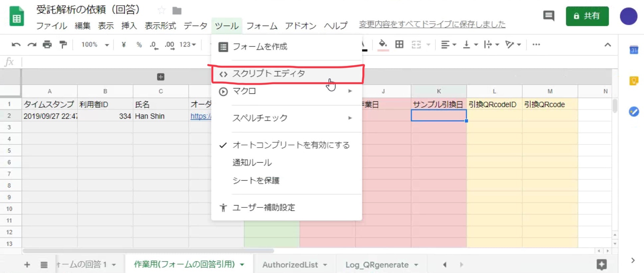This screenshot has width=644, height=273.
Task: Toggle オートコンプリートを有効にする checkmark option
Action: (286, 145)
